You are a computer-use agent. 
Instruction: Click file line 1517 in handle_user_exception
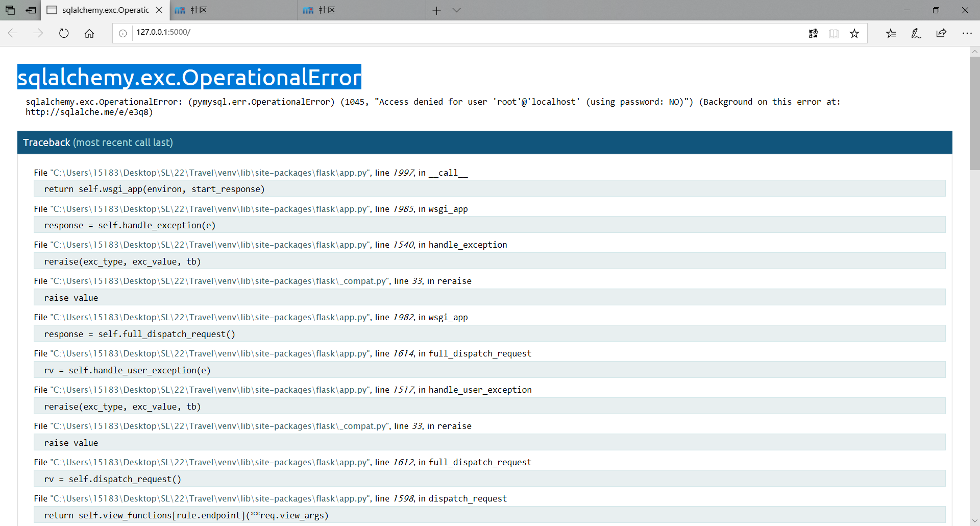click(x=283, y=390)
